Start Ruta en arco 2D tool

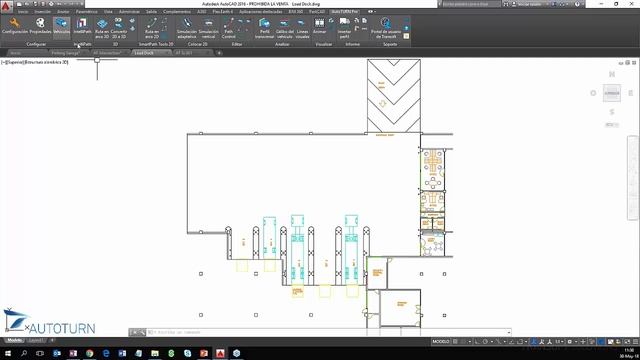coord(152,28)
